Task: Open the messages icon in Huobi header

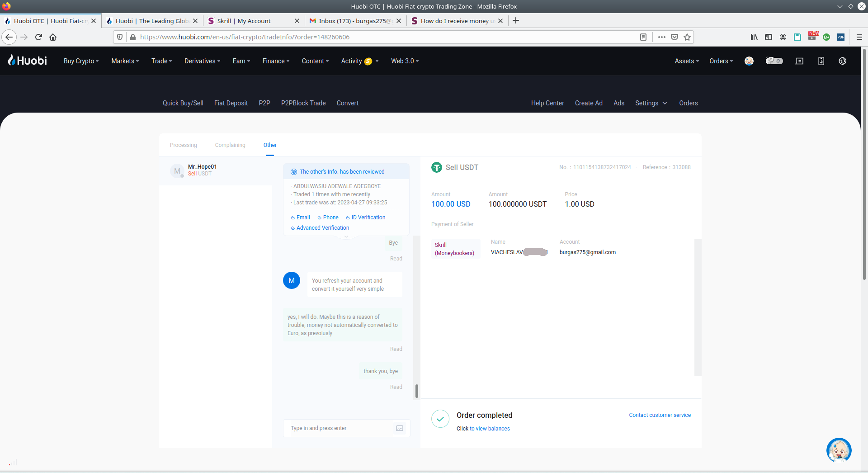Action: [799, 61]
